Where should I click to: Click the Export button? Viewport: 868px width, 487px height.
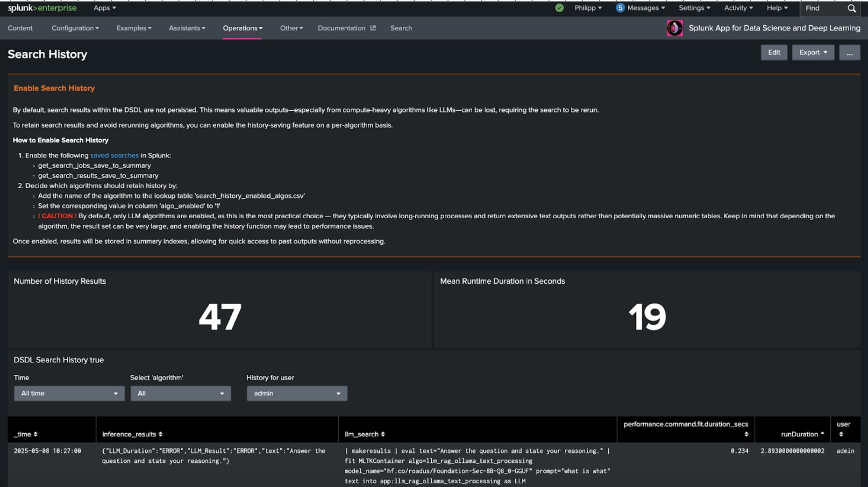tap(813, 52)
